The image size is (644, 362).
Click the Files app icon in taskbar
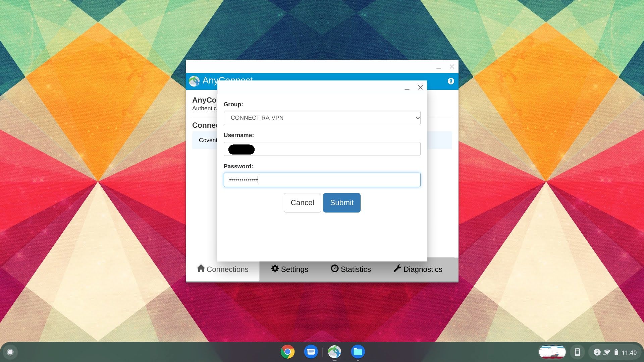tap(357, 352)
